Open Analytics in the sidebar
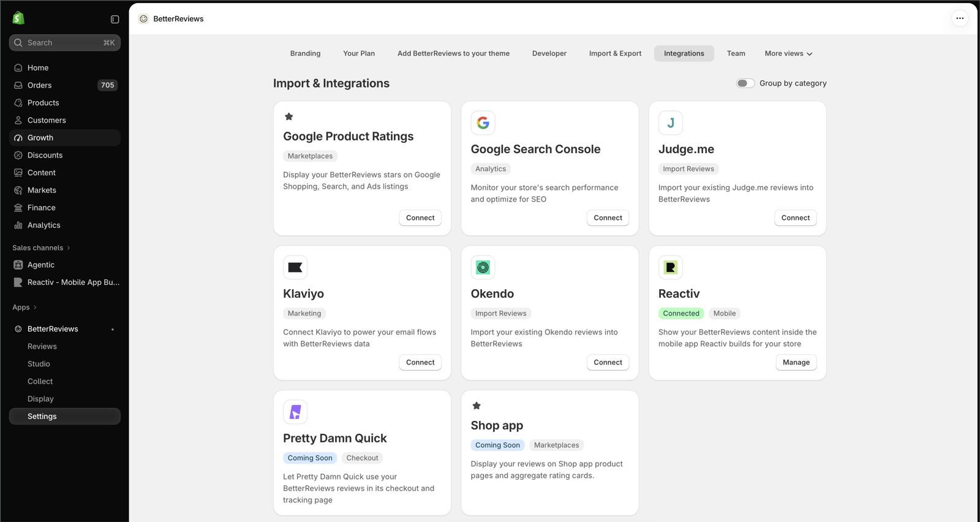 65,225
